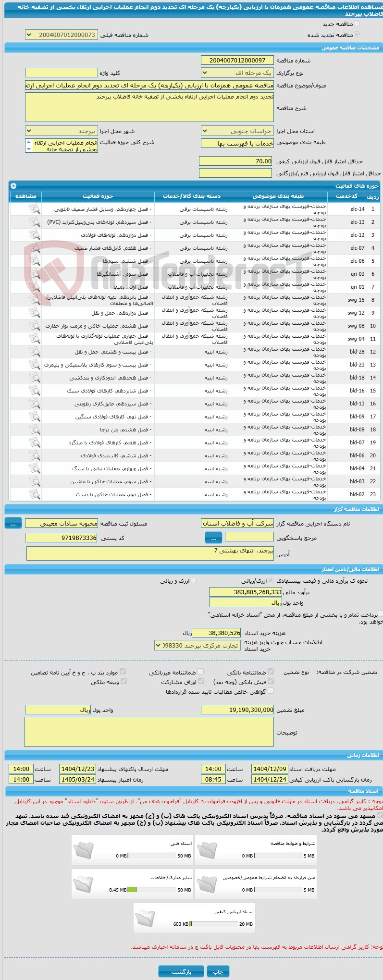The width and height of the screenshot is (383, 980).
Task: Select the ارزی/ریالی radio option
Action: (x=271, y=580)
